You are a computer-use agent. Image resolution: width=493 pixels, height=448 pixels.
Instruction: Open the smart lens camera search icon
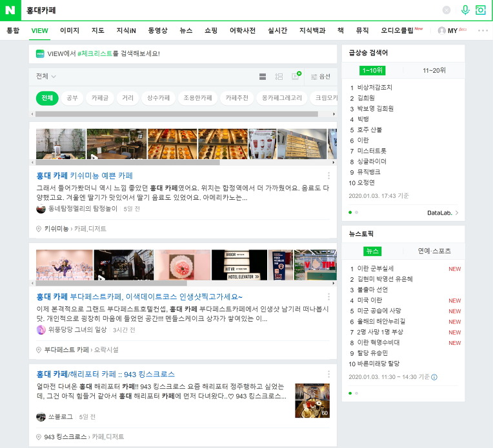point(481,10)
